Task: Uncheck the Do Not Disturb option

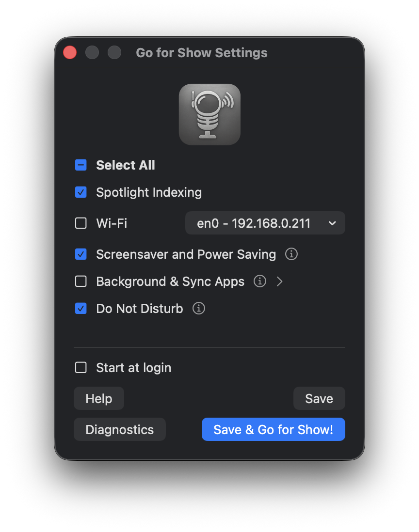Action: point(81,308)
